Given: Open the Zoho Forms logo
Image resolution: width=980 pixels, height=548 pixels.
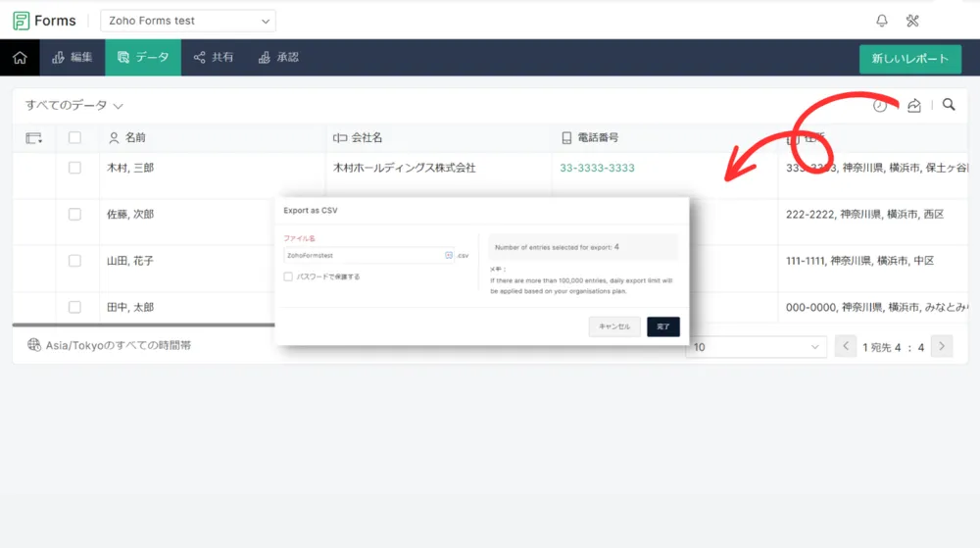Looking at the screenshot, I should [x=44, y=21].
